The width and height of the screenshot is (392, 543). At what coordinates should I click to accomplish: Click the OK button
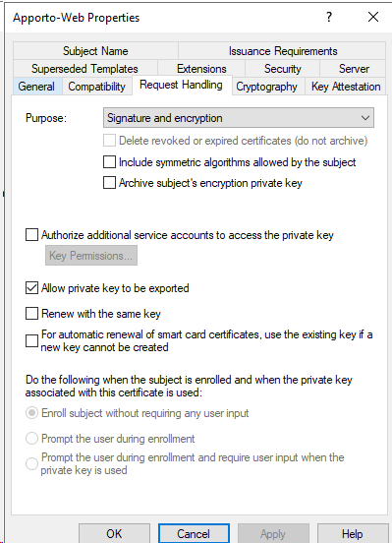click(114, 533)
